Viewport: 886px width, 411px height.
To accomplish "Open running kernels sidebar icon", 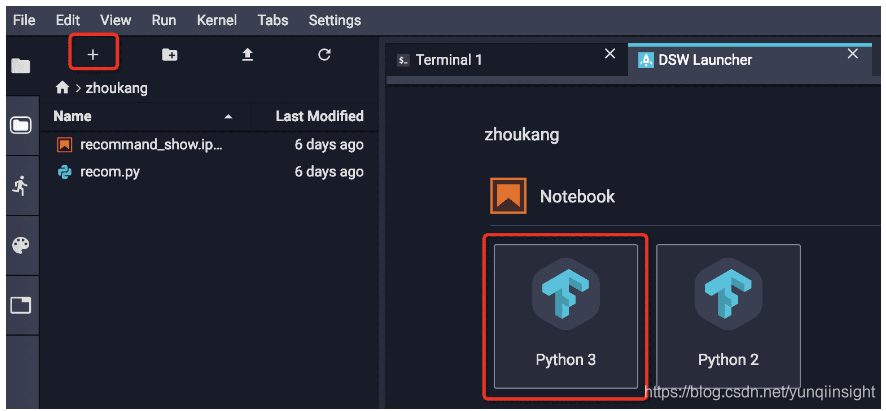I will click(20, 185).
